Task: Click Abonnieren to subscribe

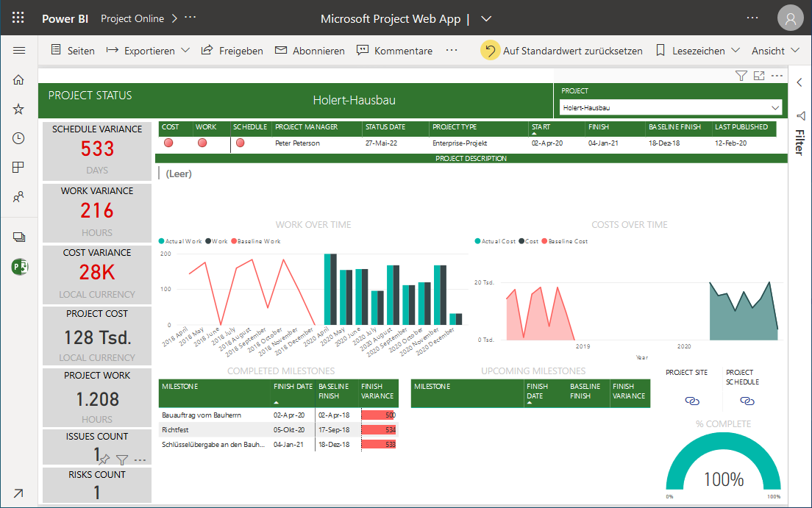Action: tap(310, 50)
